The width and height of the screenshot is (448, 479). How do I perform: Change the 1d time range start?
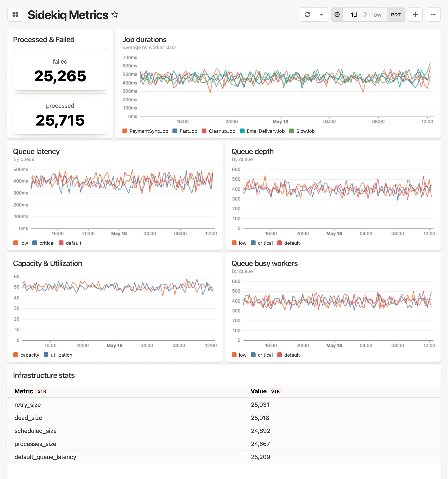point(354,15)
